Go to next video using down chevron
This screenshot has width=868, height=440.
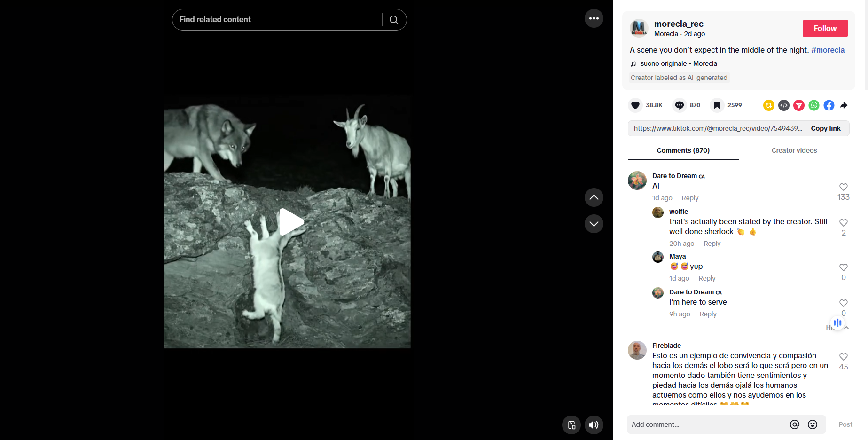pos(594,224)
